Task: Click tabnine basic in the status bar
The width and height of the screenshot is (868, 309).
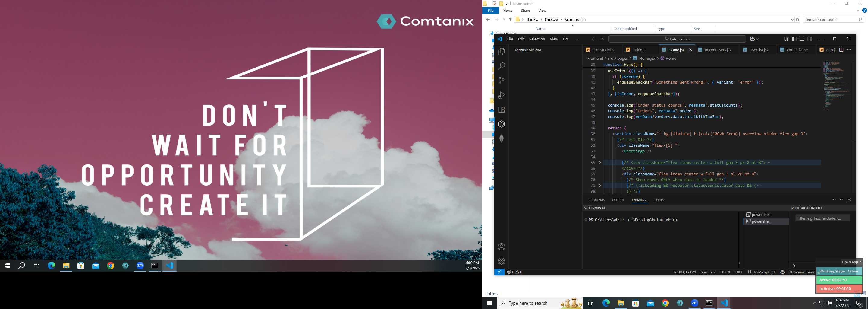Action: tap(802, 272)
